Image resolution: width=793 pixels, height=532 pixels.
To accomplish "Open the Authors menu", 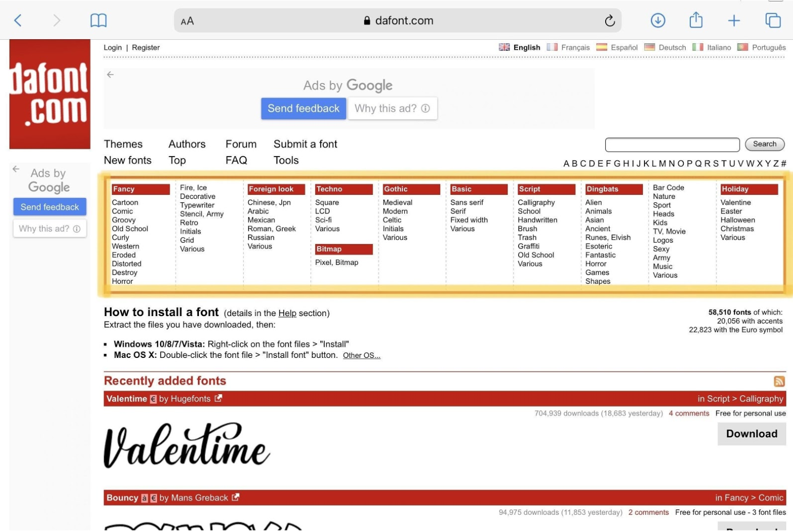I will 187,144.
